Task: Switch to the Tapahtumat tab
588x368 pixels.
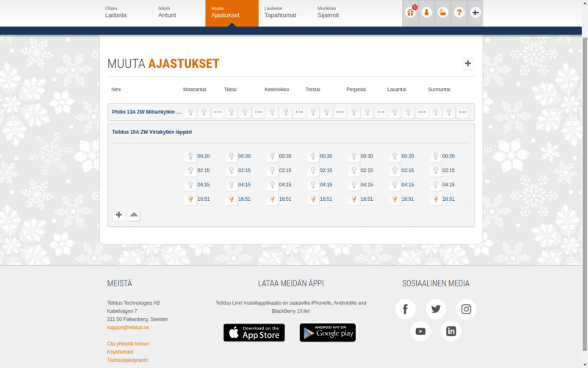Action: tap(280, 13)
